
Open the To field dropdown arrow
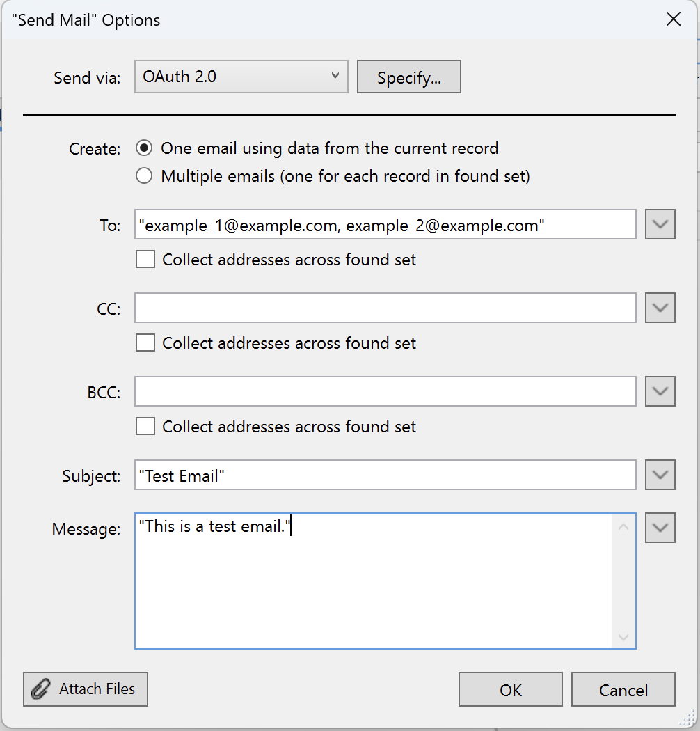click(x=660, y=224)
